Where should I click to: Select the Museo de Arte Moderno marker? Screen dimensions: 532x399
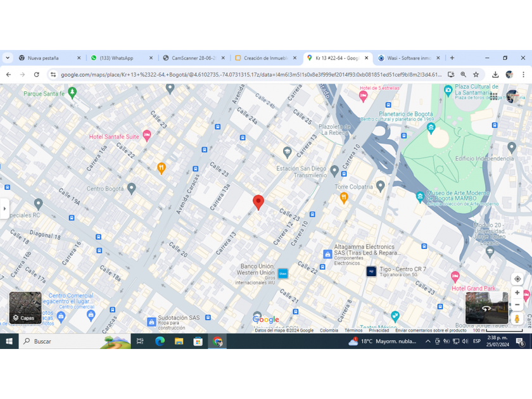tap(420, 197)
